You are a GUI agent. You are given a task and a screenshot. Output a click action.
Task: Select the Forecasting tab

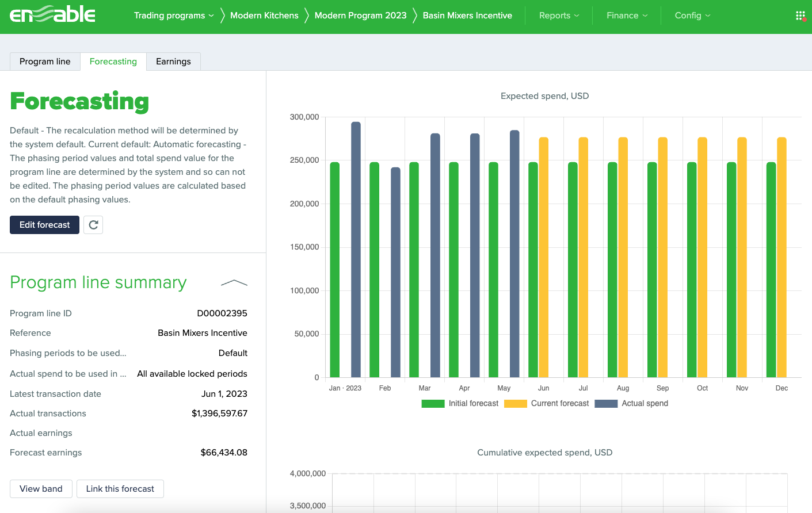(113, 62)
